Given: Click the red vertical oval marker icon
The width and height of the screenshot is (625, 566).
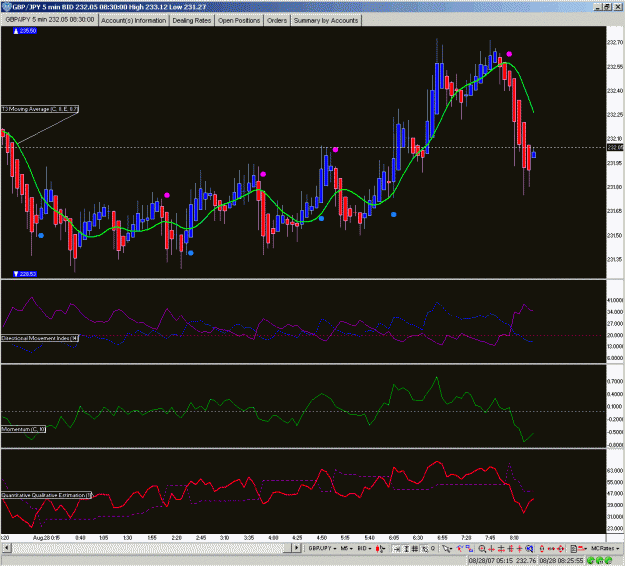Looking at the screenshot, I should [x=542, y=549].
